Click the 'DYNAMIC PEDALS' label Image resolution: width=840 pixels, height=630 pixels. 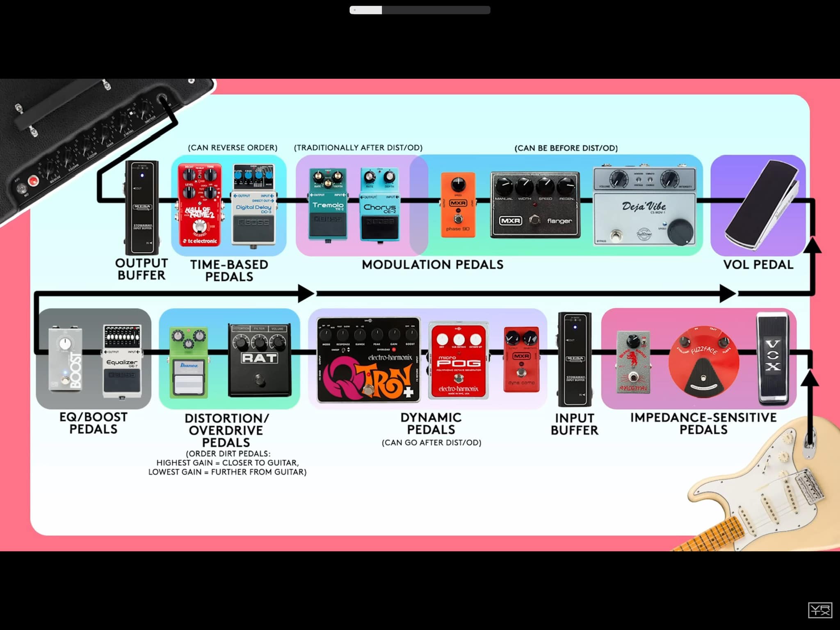point(431,424)
